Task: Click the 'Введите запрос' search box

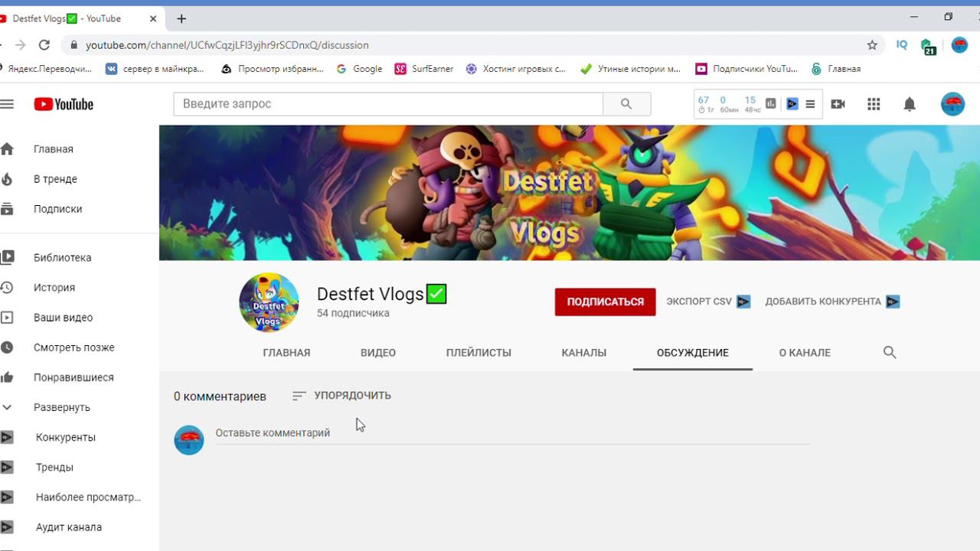Action: coord(388,104)
